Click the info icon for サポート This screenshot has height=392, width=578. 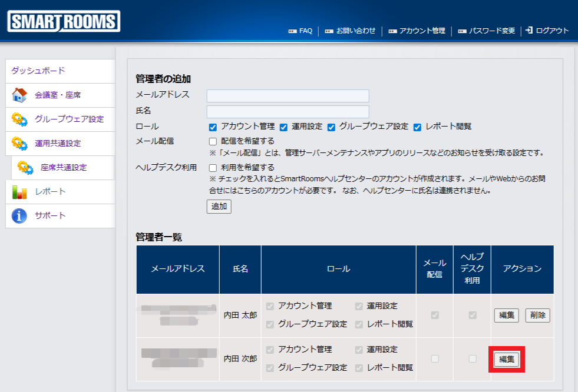click(19, 216)
